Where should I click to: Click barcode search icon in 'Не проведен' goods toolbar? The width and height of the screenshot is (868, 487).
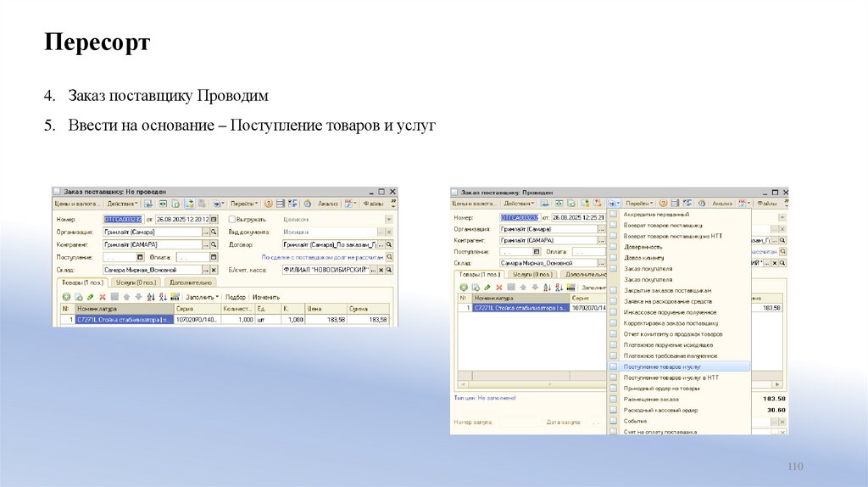coord(175,297)
